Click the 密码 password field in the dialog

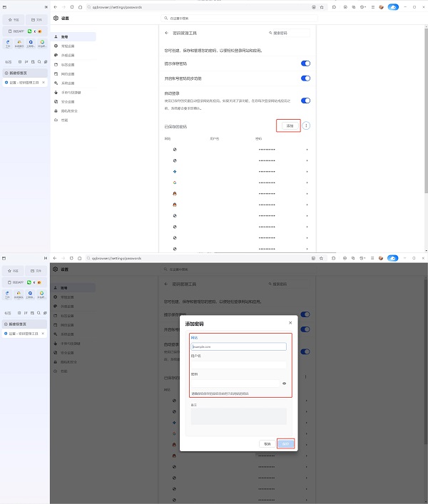tap(235, 383)
